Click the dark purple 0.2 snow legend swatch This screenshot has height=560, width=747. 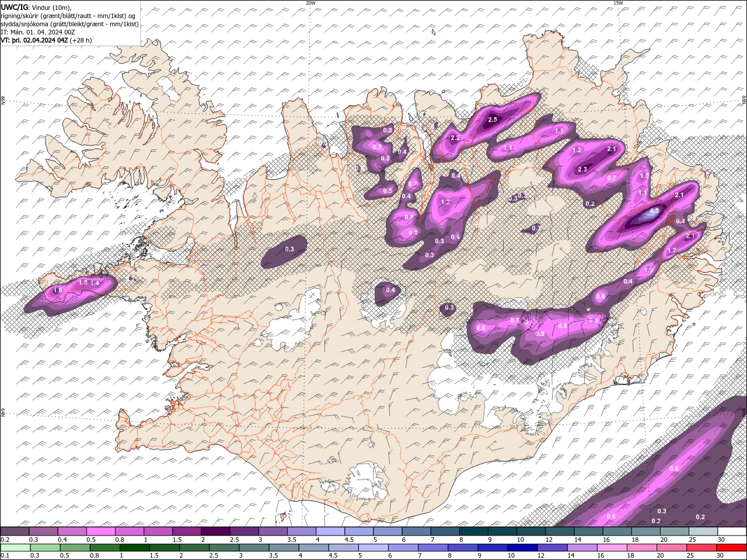(x=15, y=531)
